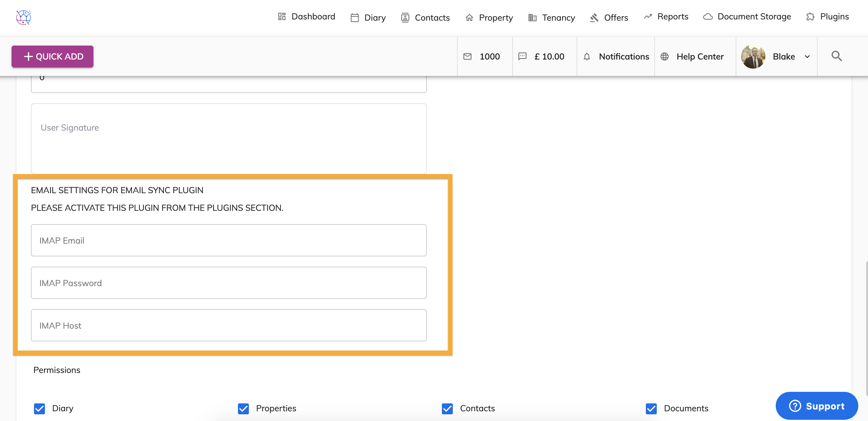Click the app logo icon

tap(24, 17)
